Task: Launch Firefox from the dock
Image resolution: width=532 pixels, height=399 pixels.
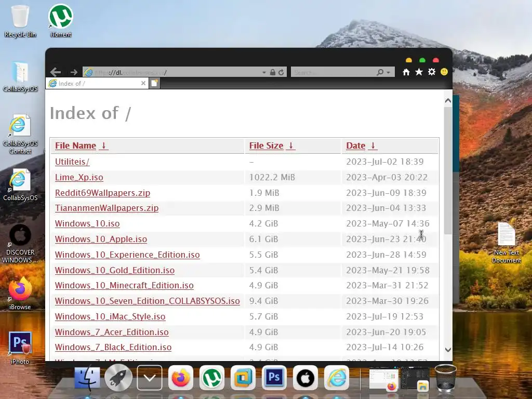Action: (x=180, y=378)
